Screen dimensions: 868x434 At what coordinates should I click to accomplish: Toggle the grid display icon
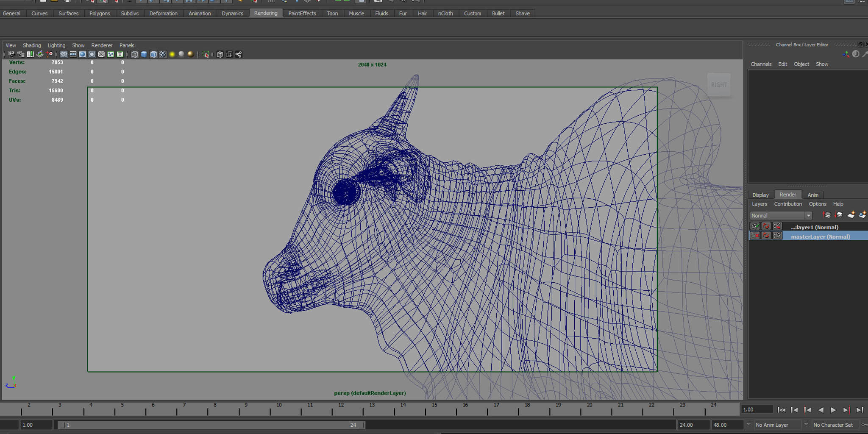[64, 54]
